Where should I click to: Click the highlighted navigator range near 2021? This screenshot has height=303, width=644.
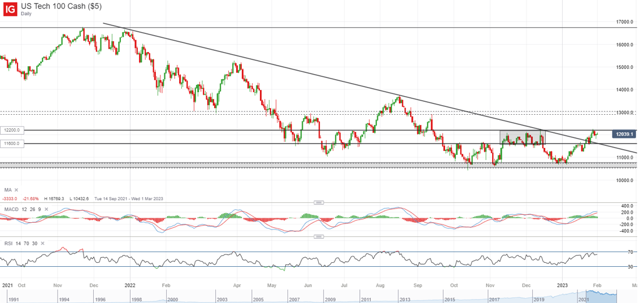point(602,295)
